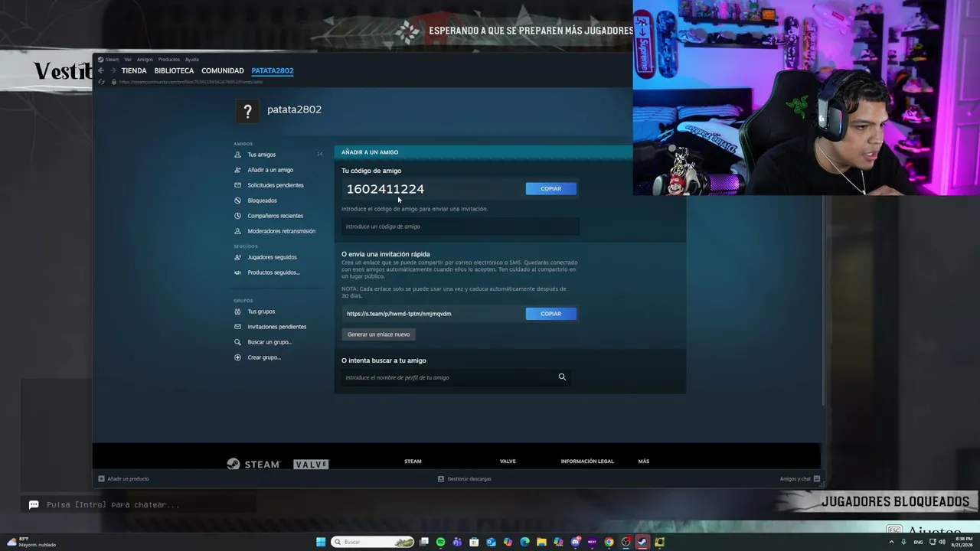Open the download manager icon by Gestionar descargas

[x=441, y=479]
